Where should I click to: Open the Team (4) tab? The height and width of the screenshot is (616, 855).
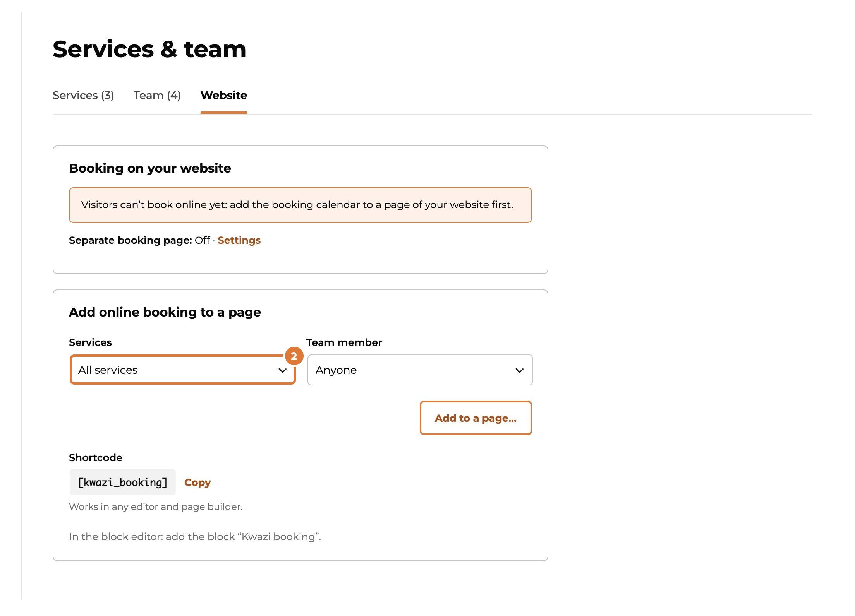click(157, 95)
